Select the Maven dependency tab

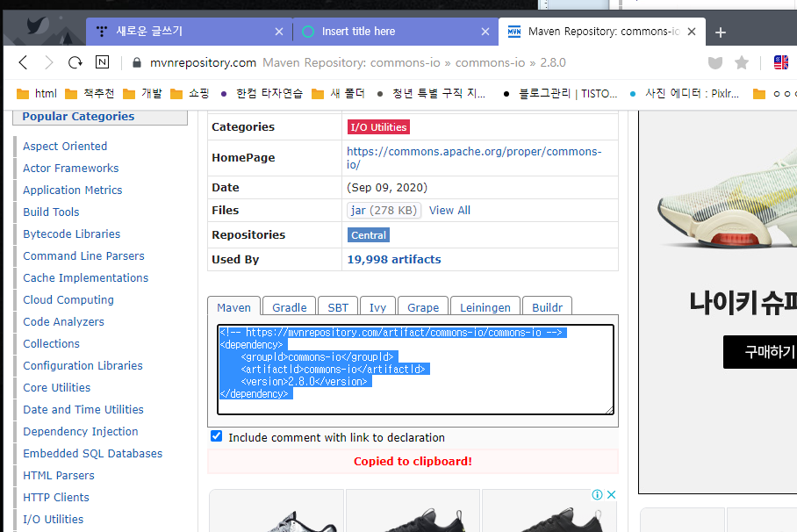click(x=233, y=308)
